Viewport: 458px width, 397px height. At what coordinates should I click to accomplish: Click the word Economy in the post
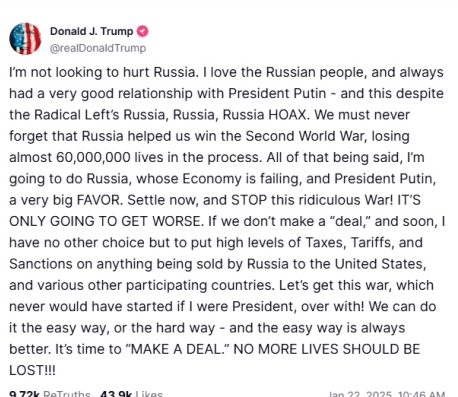pyautogui.click(x=212, y=179)
